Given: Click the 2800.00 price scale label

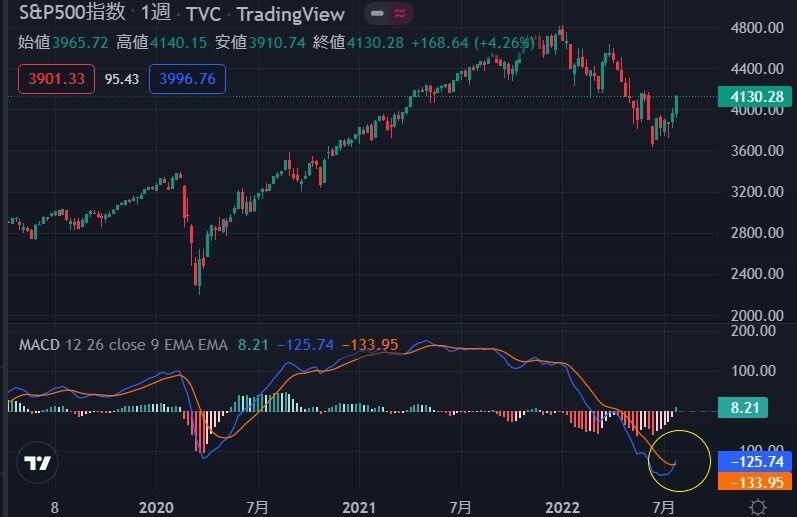Looking at the screenshot, I should coord(757,233).
